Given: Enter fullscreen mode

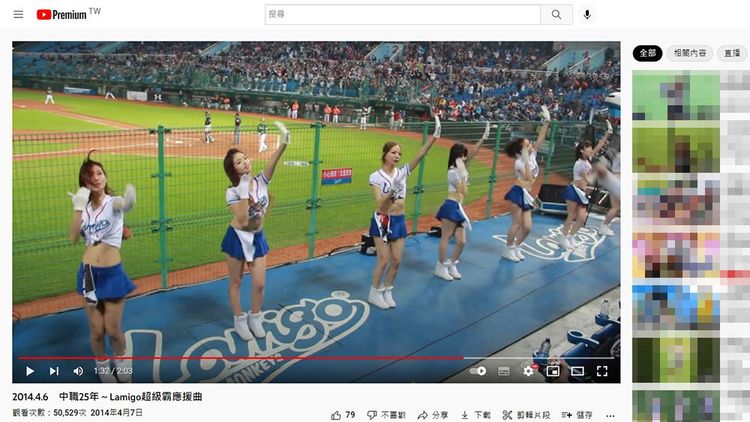Looking at the screenshot, I should pyautogui.click(x=602, y=371).
